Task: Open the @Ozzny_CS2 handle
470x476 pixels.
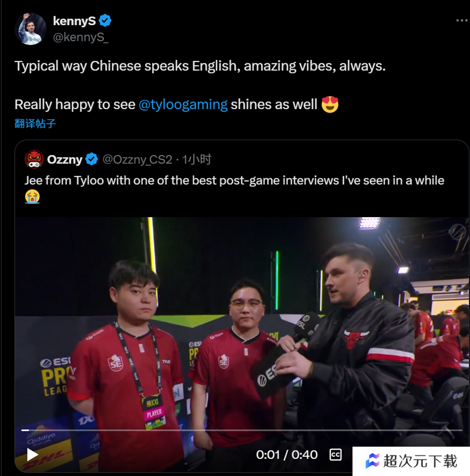Action: (x=137, y=160)
